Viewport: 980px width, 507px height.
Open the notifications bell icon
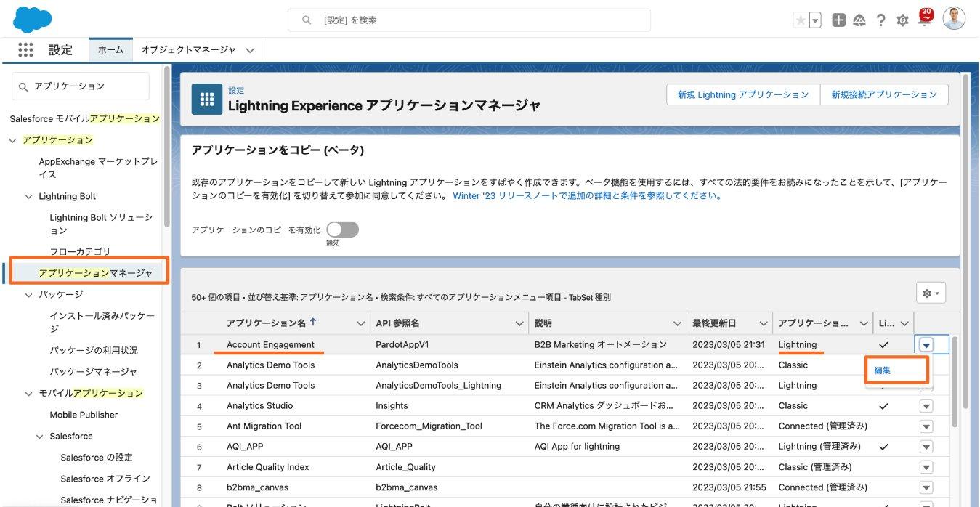pyautogui.click(x=924, y=19)
